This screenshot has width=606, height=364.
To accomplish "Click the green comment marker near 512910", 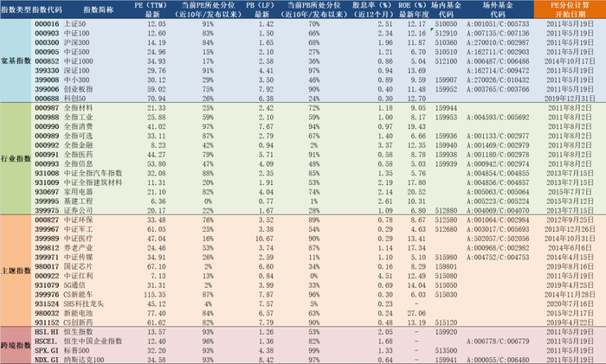I will pos(432,29).
